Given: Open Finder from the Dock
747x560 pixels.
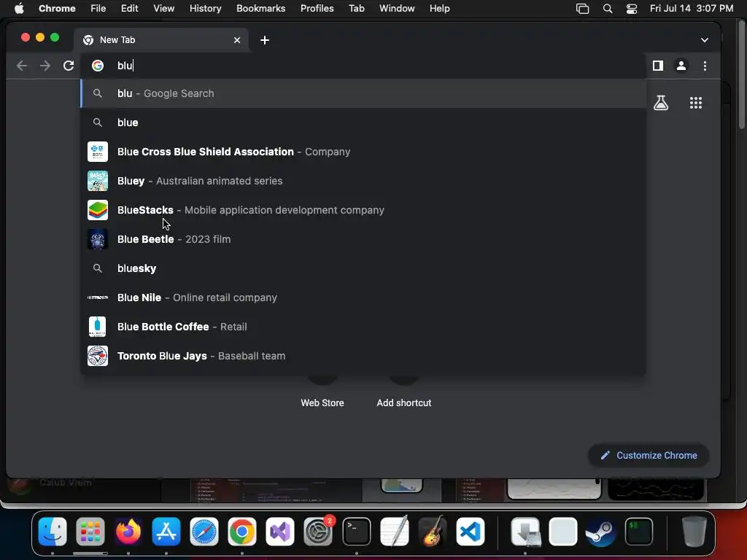Looking at the screenshot, I should click(53, 532).
